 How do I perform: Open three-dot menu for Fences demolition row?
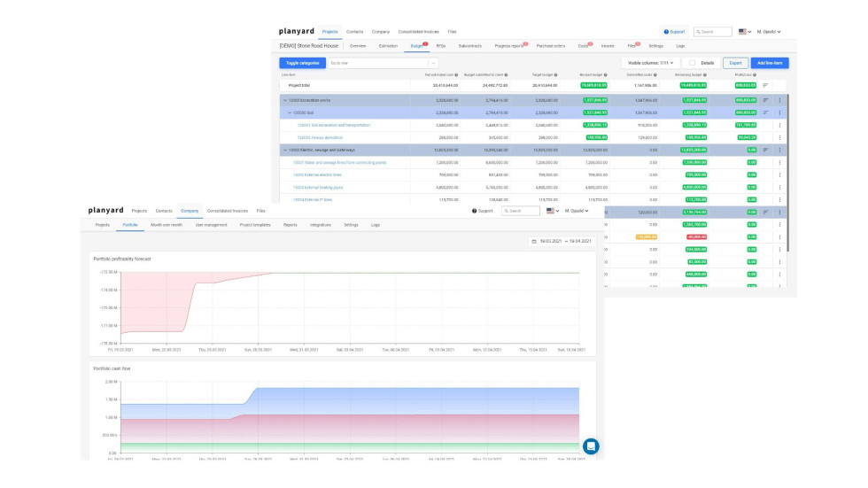click(779, 137)
